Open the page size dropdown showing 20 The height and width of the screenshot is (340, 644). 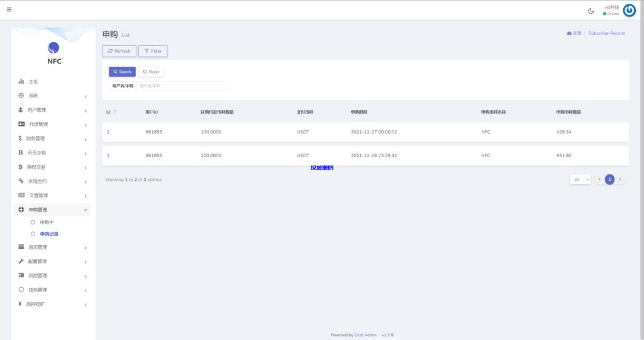580,179
